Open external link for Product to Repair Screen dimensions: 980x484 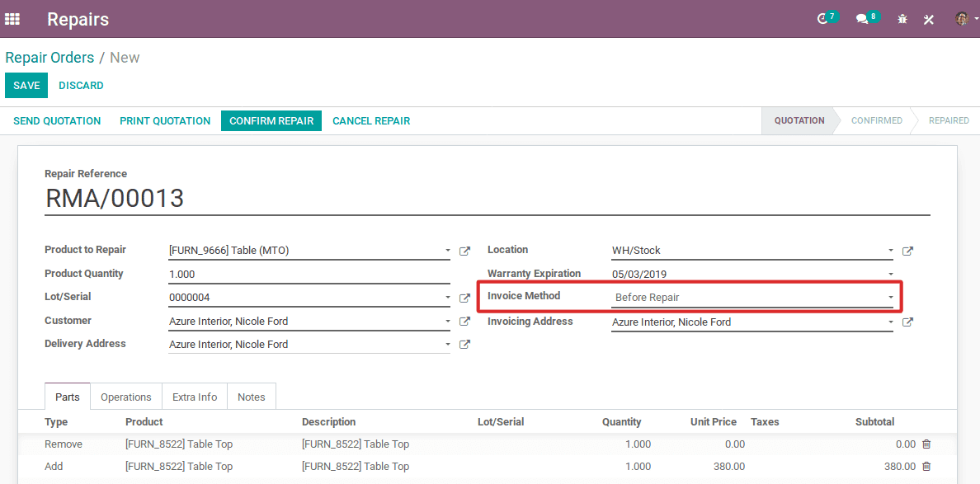coord(464,251)
